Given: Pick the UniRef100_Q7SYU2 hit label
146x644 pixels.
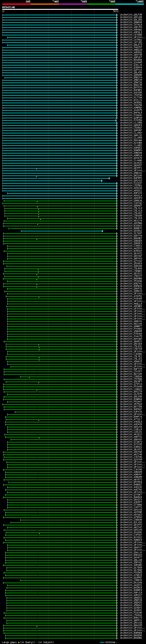Looking at the screenshot, I should tap(131, 261).
